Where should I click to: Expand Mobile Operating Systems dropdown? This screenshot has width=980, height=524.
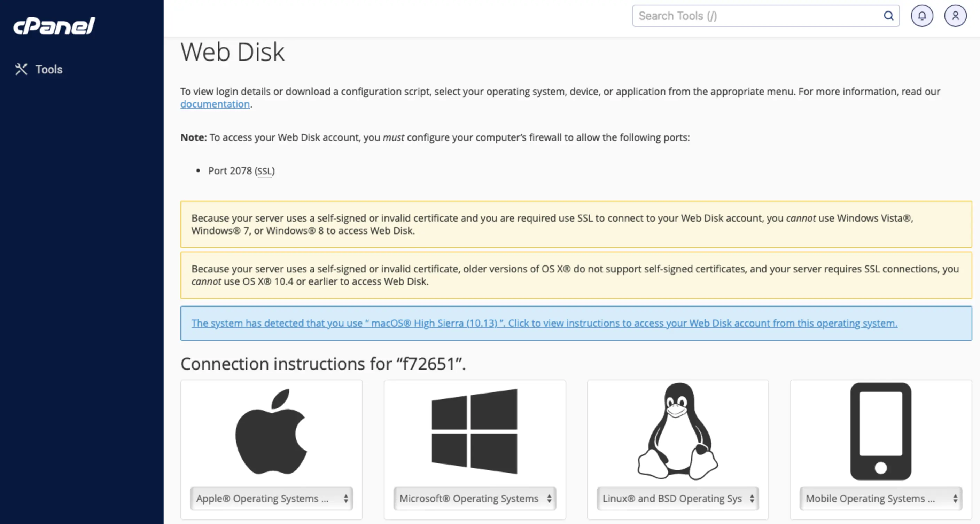pyautogui.click(x=881, y=499)
